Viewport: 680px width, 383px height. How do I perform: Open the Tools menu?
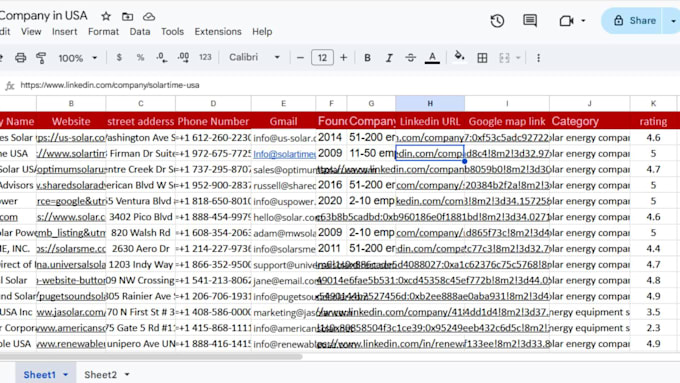172,32
